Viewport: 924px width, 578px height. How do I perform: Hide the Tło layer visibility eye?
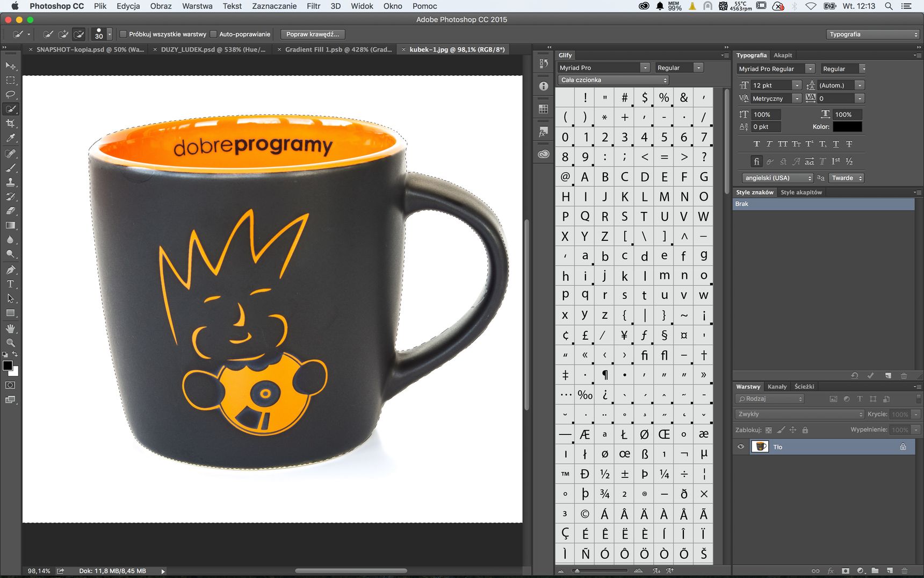741,447
